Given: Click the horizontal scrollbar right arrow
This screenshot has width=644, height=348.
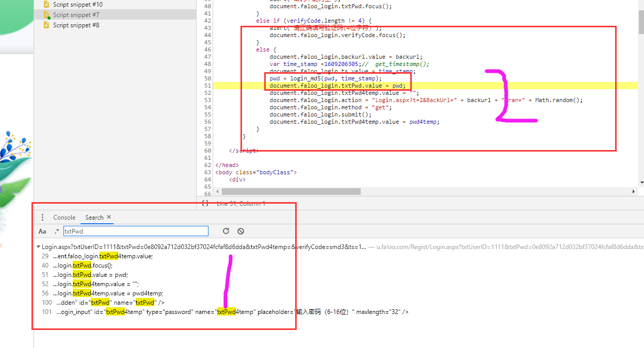Looking at the screenshot, I should [x=634, y=191].
